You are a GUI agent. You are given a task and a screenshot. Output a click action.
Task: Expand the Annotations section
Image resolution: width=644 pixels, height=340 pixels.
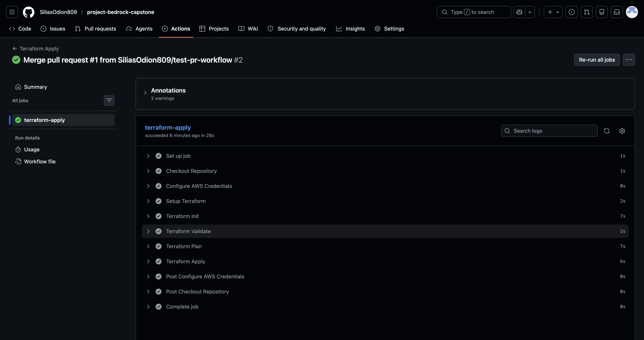click(145, 93)
